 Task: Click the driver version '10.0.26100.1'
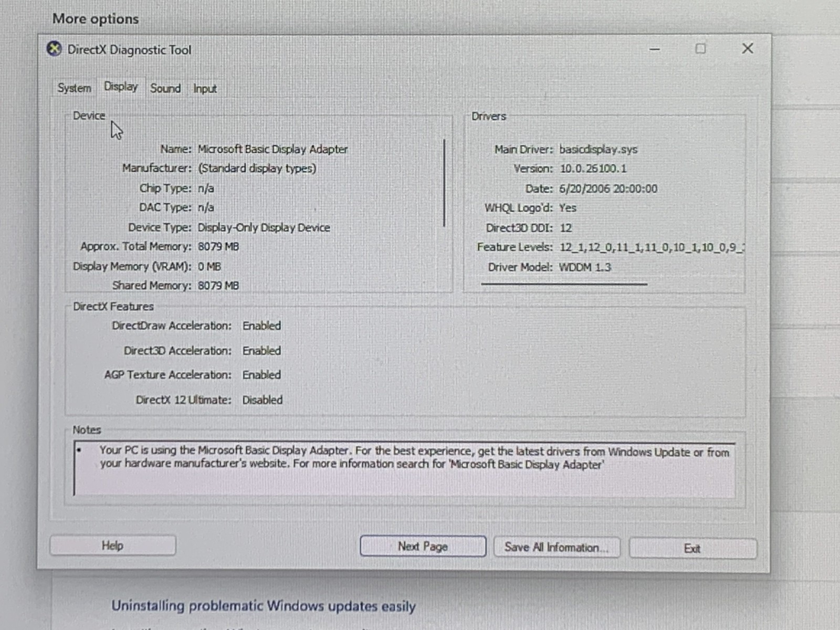(593, 169)
